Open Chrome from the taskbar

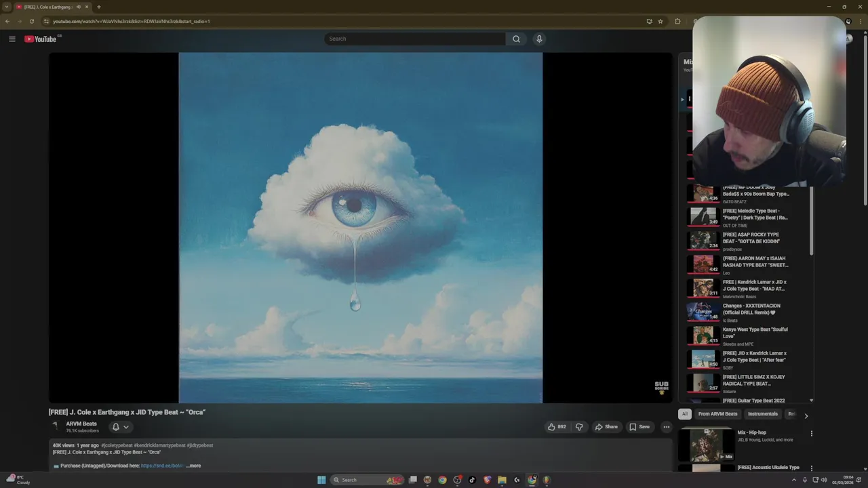pyautogui.click(x=442, y=480)
